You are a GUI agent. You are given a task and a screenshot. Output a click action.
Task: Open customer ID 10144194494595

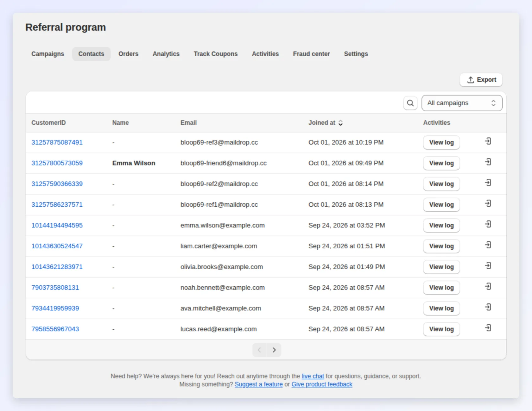[57, 225]
